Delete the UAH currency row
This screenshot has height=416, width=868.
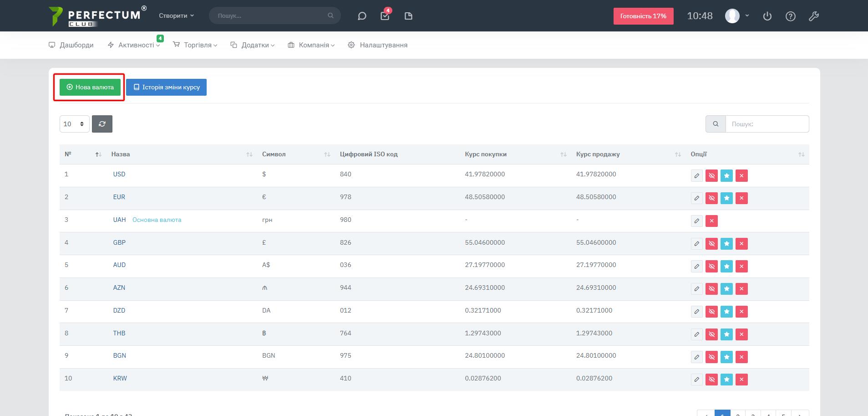tap(711, 221)
